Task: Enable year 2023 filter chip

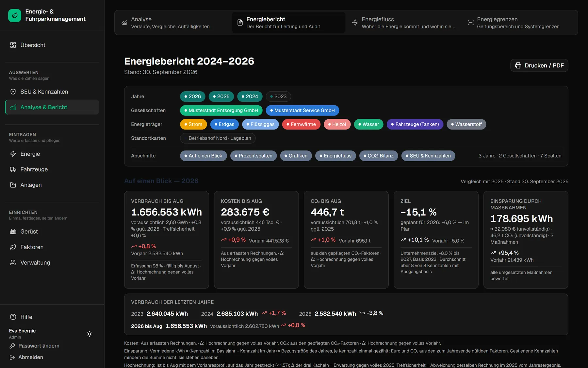Action: click(x=278, y=96)
